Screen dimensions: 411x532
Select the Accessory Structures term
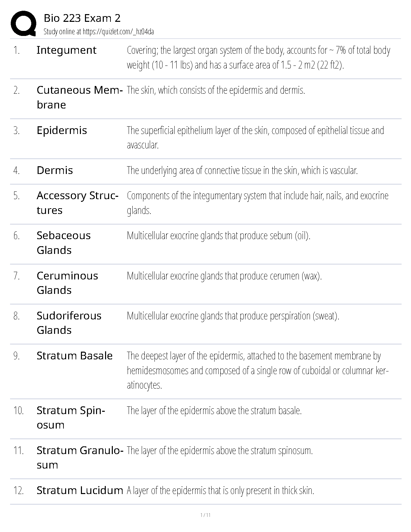tap(77, 203)
